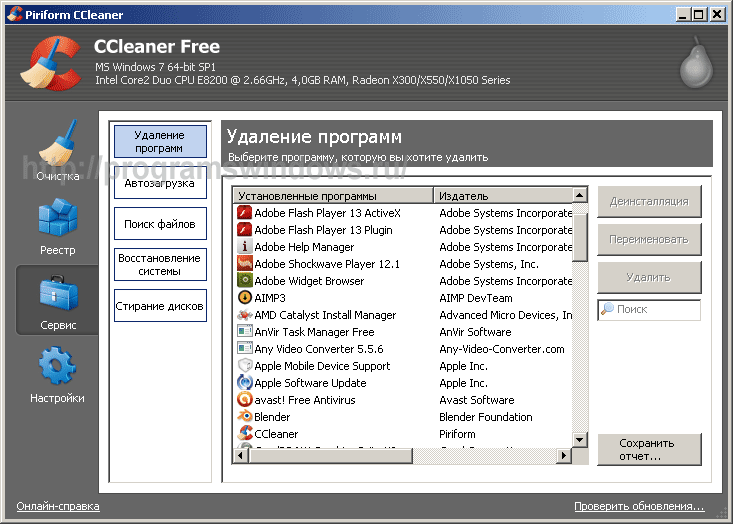Viewport: 733px width, 524px height.
Task: Select the Стирание дисков tab
Action: [160, 306]
